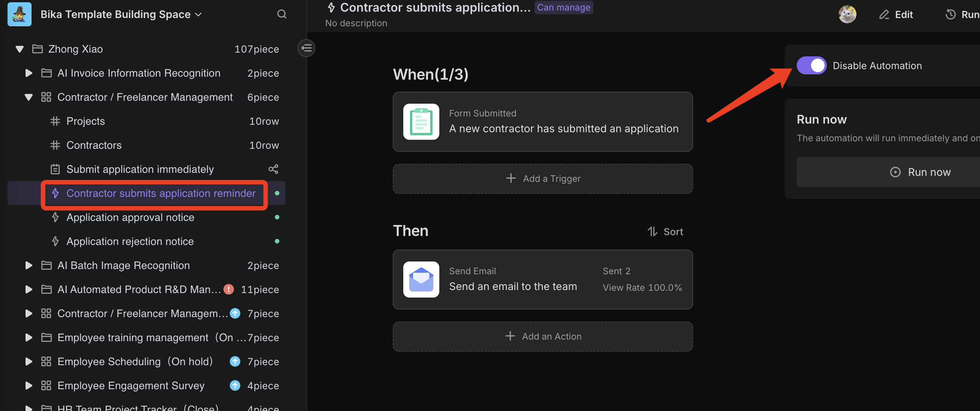Click the Form Submitted trigger icon
This screenshot has height=411, width=980.
tap(421, 121)
